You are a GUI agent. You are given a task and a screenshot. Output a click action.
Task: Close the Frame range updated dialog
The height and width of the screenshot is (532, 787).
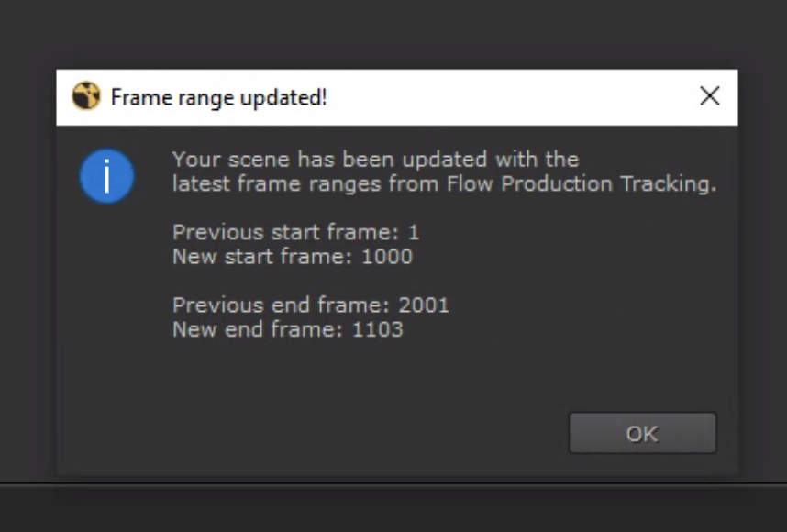(x=709, y=96)
